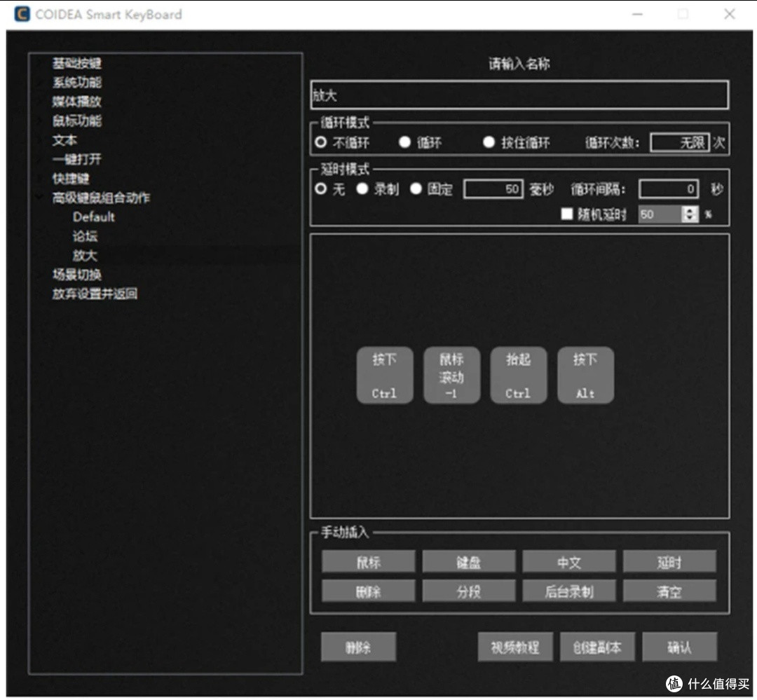Click the 键盘 manual insert button
The height and width of the screenshot is (700, 757).
pyautogui.click(x=469, y=562)
